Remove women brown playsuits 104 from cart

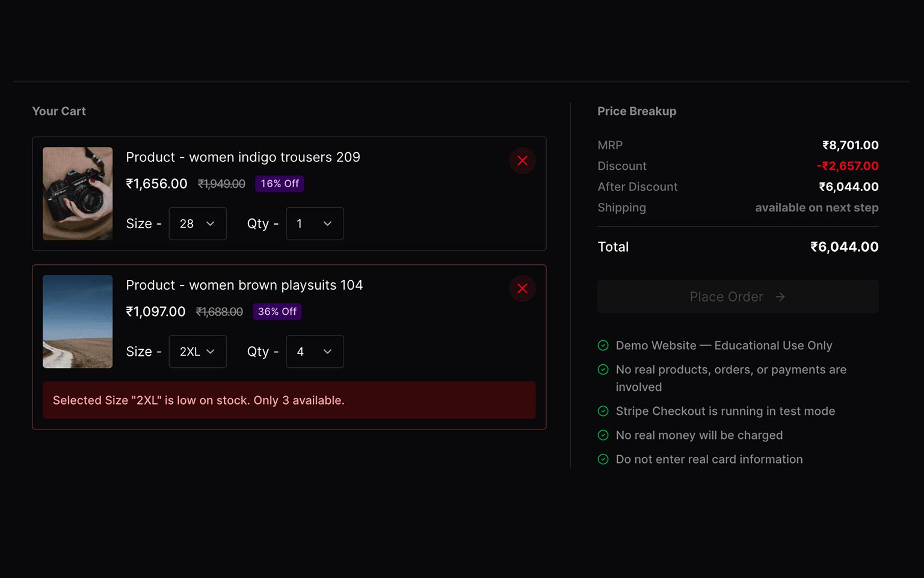522,288
